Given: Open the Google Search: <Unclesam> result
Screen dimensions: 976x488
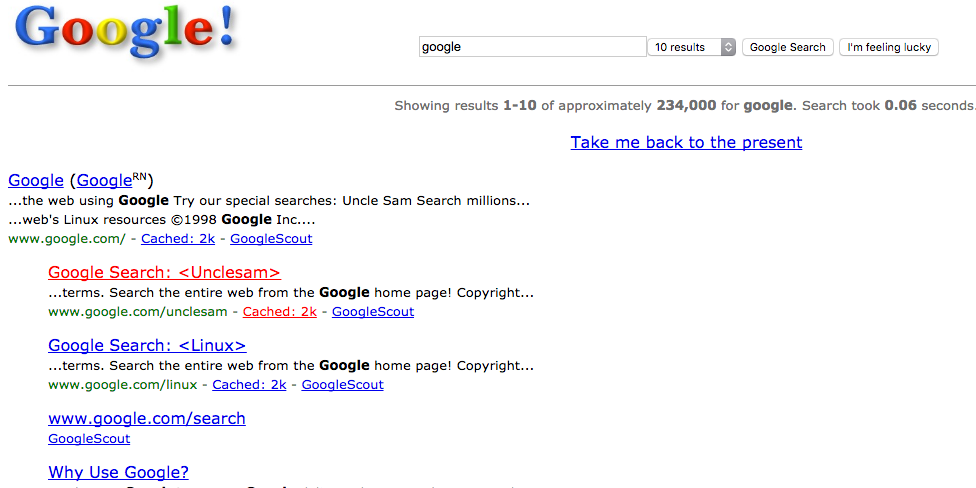Looking at the screenshot, I should coord(164,272).
